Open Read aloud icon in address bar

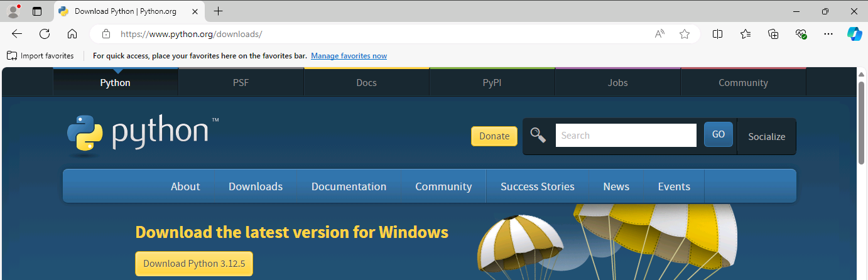(659, 34)
